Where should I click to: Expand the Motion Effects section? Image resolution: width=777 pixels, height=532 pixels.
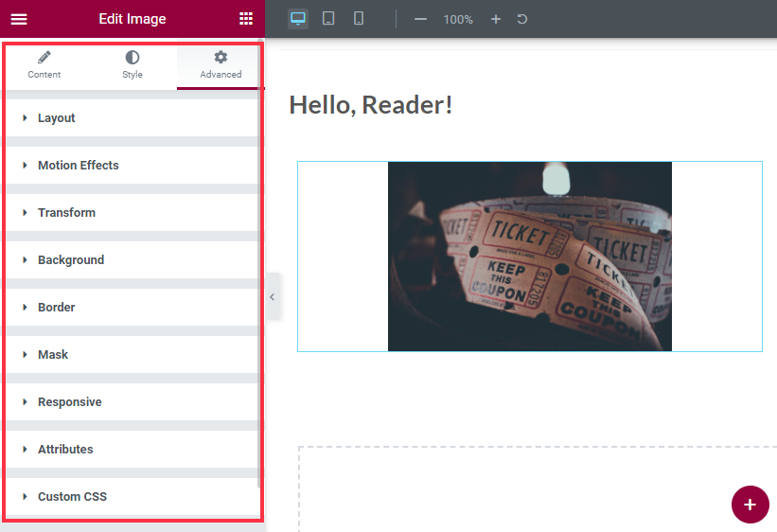pyautogui.click(x=132, y=165)
